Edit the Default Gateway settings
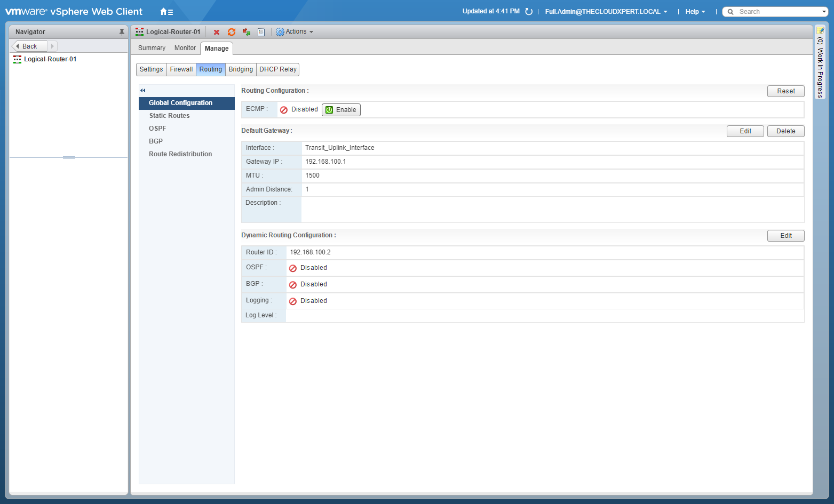834x504 pixels. pos(745,131)
